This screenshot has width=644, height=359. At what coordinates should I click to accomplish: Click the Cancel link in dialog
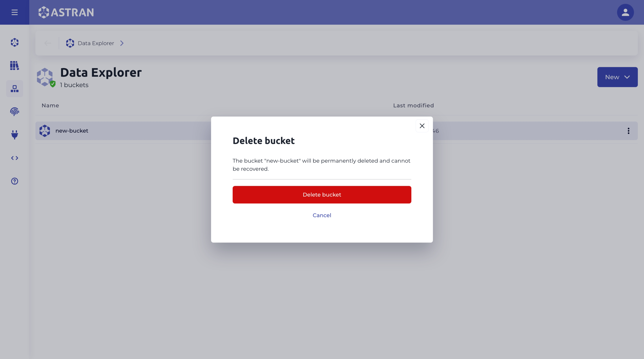(322, 215)
